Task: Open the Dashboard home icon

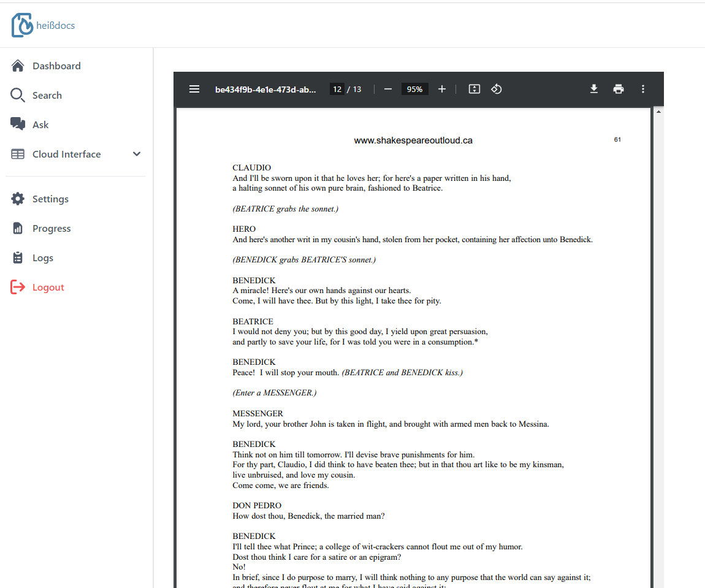Action: (x=18, y=66)
